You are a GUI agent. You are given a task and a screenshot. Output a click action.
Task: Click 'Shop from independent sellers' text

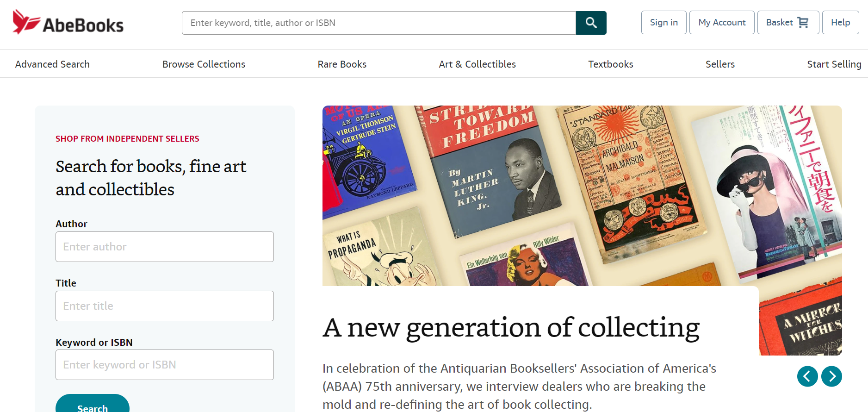[127, 139]
